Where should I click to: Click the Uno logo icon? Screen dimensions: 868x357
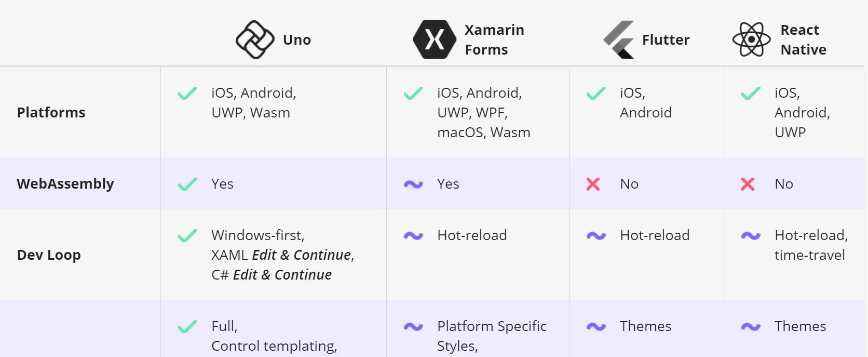(255, 39)
